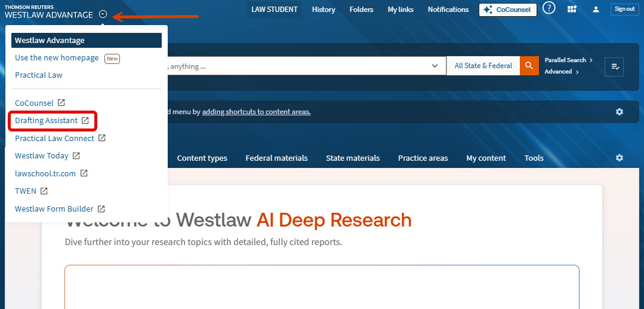The height and width of the screenshot is (309, 644).
Task: Open the search filter list icon
Action: pos(614,67)
